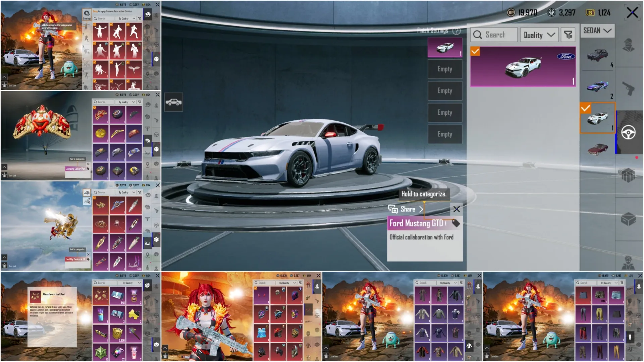This screenshot has width=644, height=362.
Task: Select the Midas Touch coins item tile
Action: 101,296
